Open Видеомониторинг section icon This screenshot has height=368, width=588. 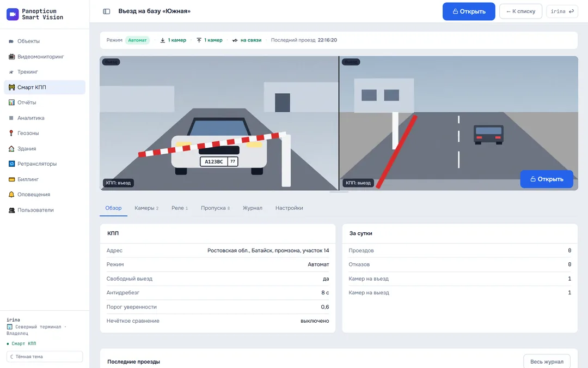point(11,57)
